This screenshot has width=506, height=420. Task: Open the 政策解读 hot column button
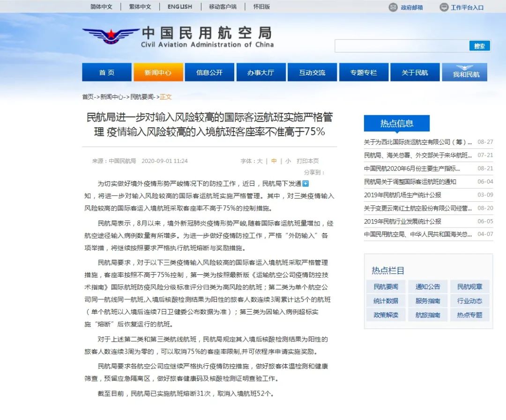tap(386, 315)
